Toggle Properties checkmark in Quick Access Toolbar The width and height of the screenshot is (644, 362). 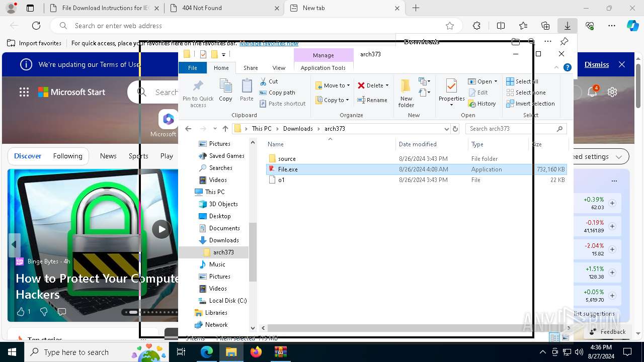pos(203,54)
